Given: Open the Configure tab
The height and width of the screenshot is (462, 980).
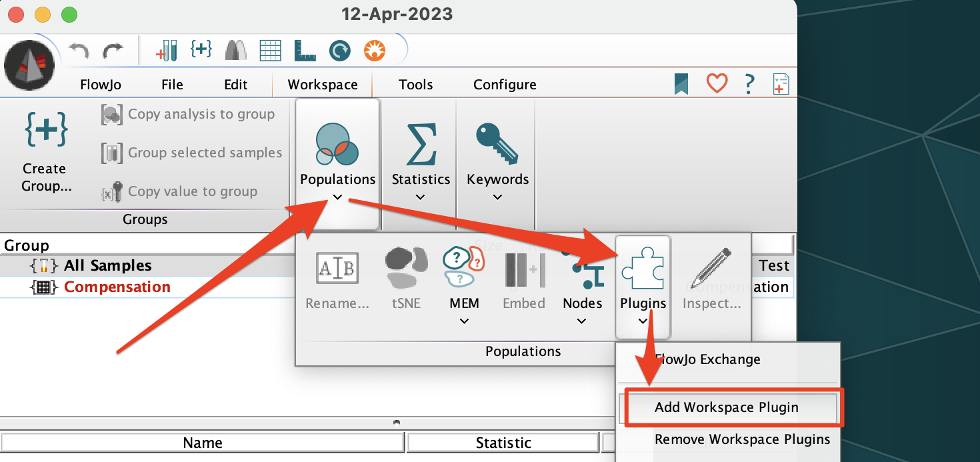Looking at the screenshot, I should coord(505,85).
